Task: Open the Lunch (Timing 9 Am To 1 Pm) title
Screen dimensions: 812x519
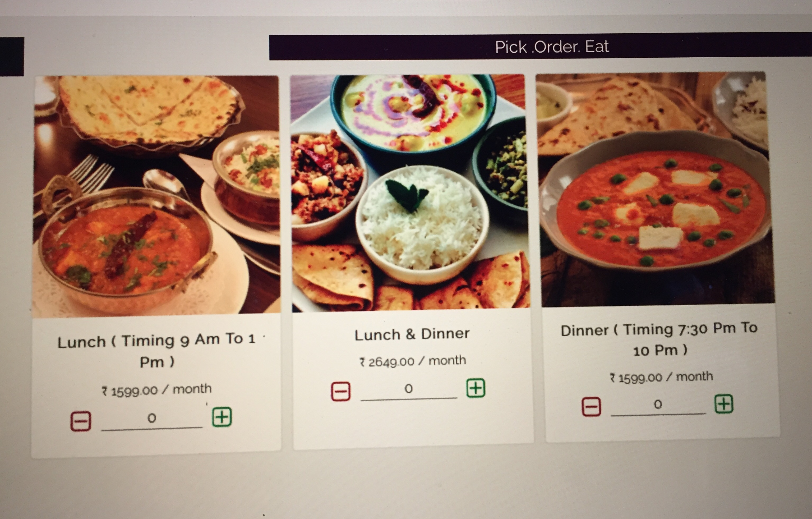Action: pyautogui.click(x=157, y=351)
